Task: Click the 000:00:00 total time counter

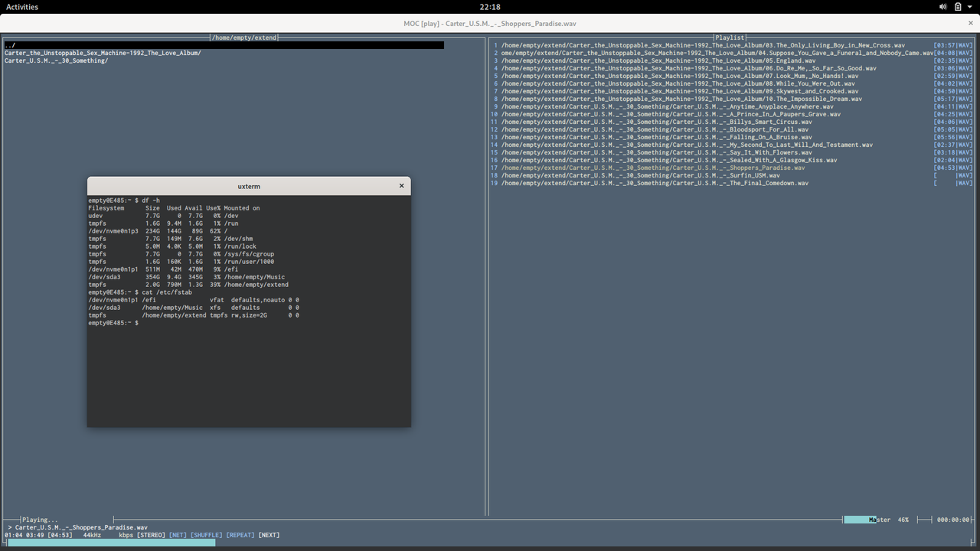Action: (x=953, y=520)
